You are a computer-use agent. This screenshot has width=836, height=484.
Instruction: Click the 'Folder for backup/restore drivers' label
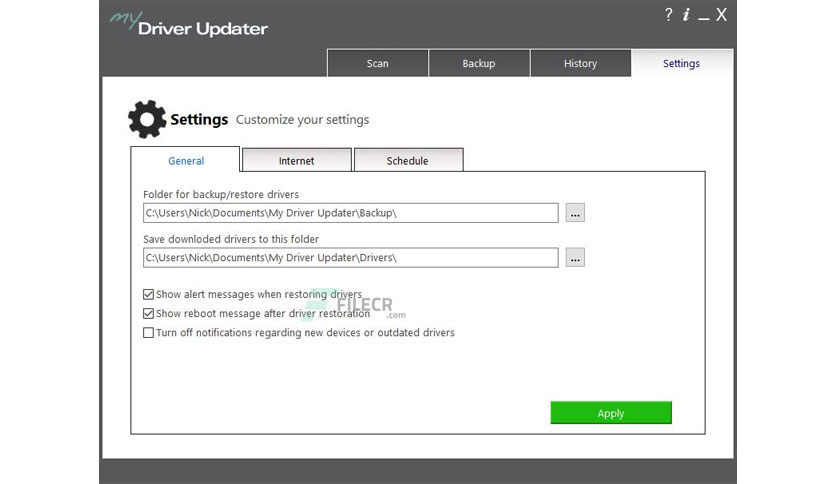pos(221,195)
